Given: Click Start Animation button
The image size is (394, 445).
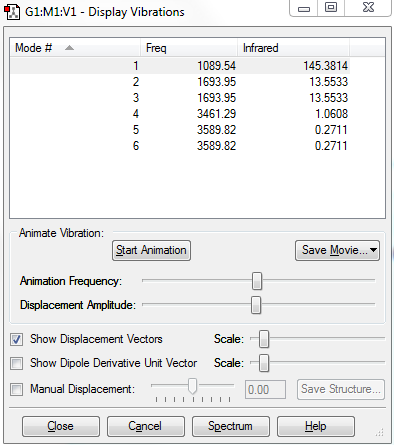Looking at the screenshot, I should (151, 250).
